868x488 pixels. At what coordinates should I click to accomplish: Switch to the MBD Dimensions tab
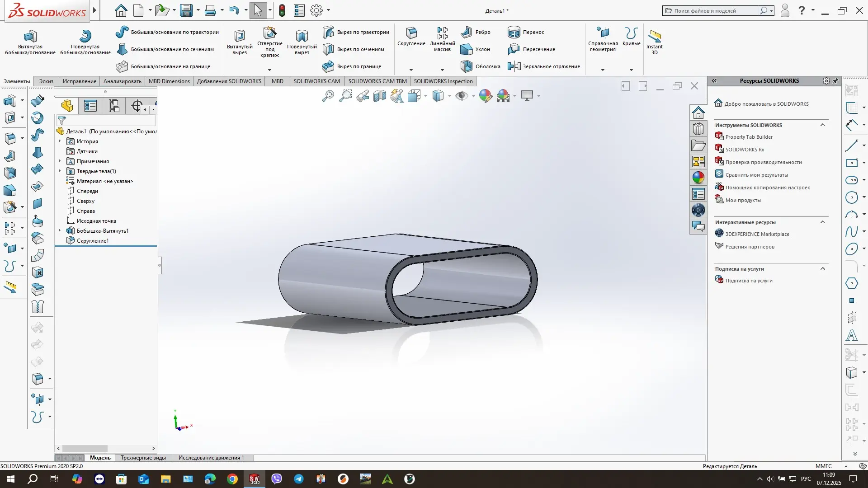tap(169, 81)
